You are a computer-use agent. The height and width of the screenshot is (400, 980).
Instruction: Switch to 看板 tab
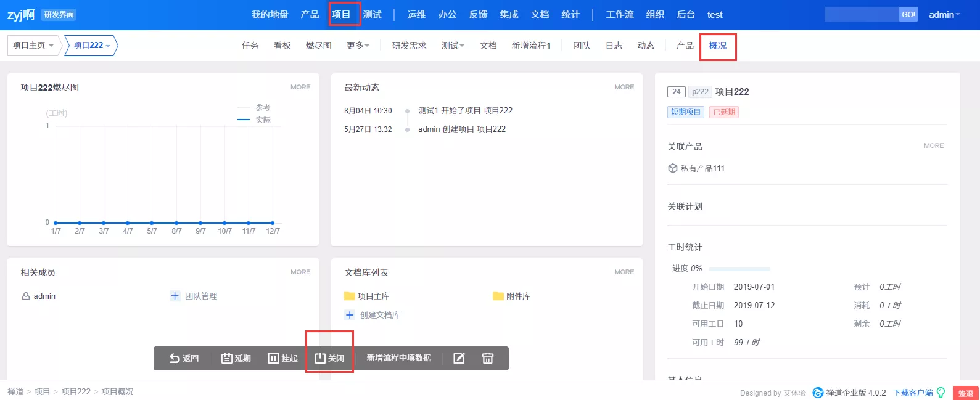coord(282,46)
